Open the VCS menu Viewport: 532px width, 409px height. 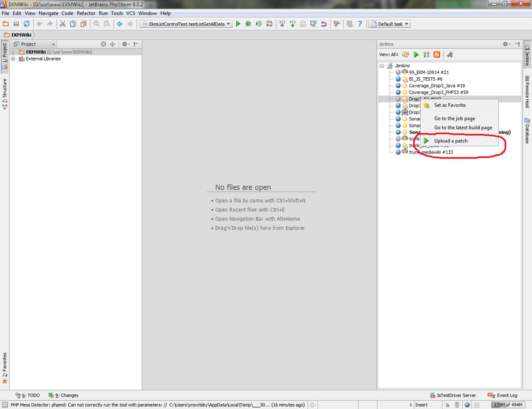click(132, 13)
